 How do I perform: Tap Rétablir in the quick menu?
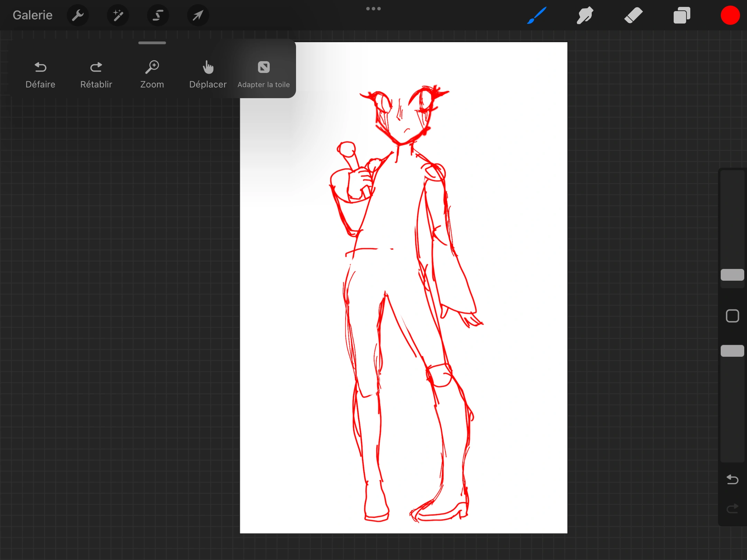(x=96, y=74)
